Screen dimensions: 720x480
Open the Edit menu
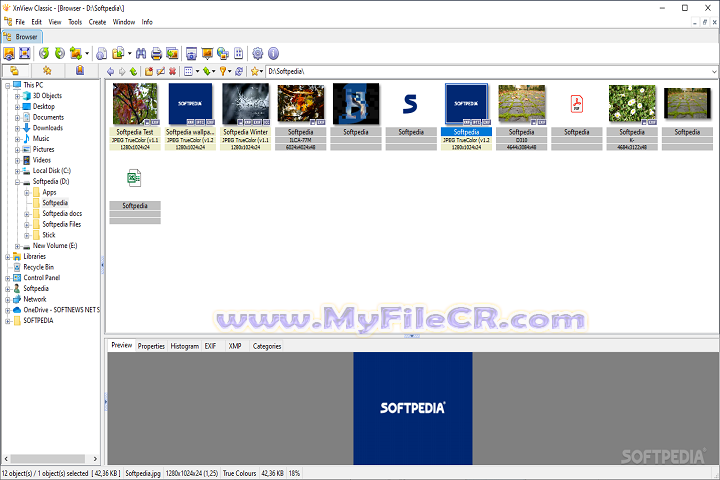click(x=36, y=22)
